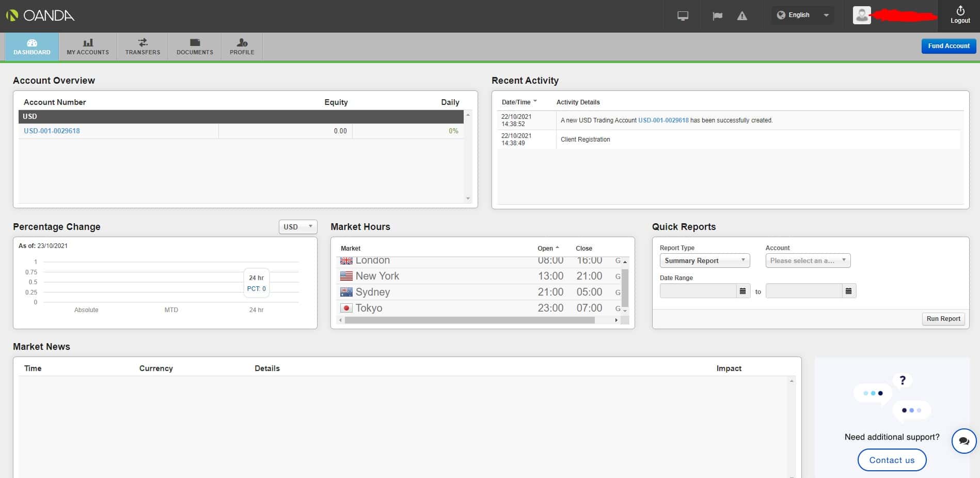Open the USD currency dropdown
980x478 pixels.
(297, 227)
